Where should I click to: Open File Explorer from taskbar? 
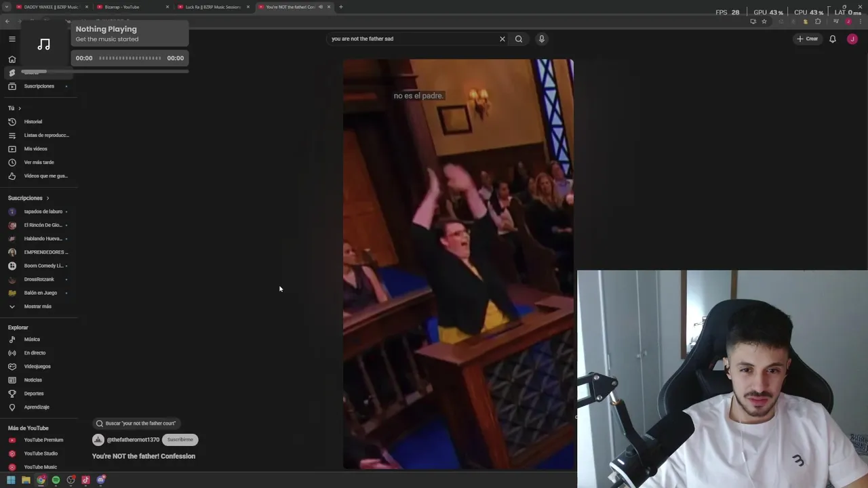coord(26,480)
